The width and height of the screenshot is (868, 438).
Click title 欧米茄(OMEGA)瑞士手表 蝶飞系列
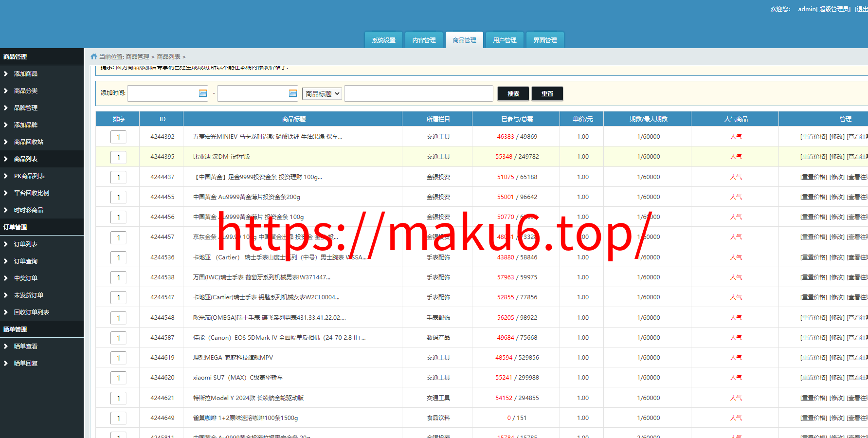[x=270, y=318]
